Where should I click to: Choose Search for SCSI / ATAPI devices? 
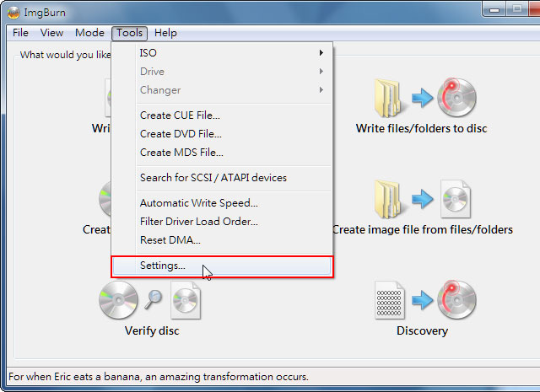222,178
